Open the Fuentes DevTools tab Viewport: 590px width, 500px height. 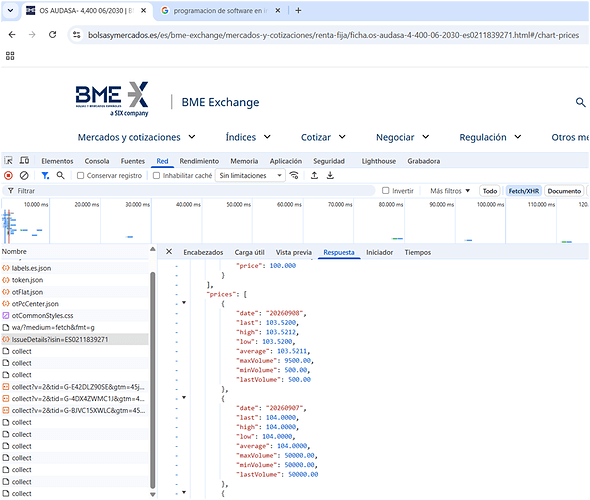[132, 161]
